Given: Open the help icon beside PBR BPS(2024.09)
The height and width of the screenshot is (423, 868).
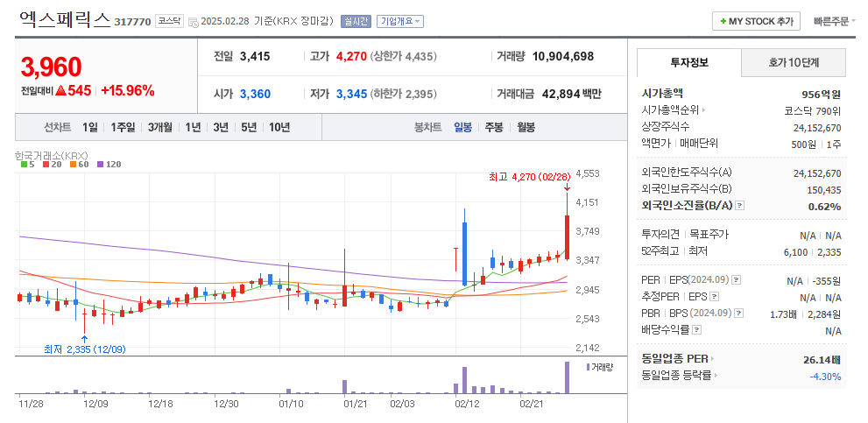Looking at the screenshot, I should (x=739, y=314).
